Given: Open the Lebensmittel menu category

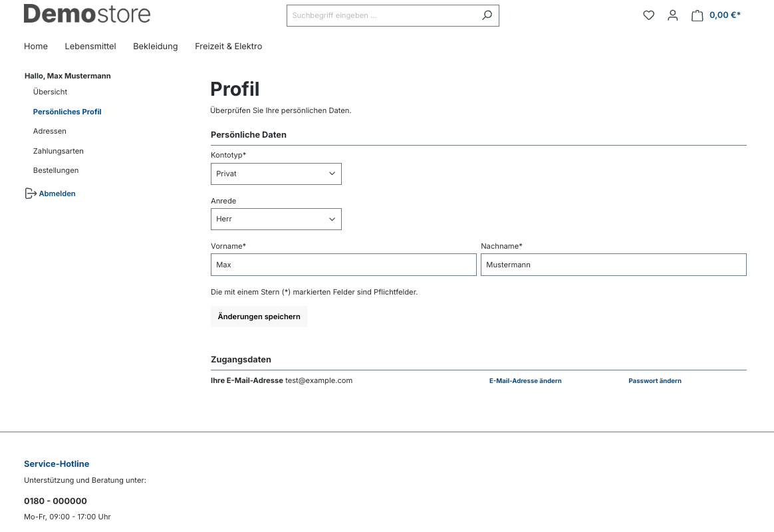Looking at the screenshot, I should click(90, 47).
